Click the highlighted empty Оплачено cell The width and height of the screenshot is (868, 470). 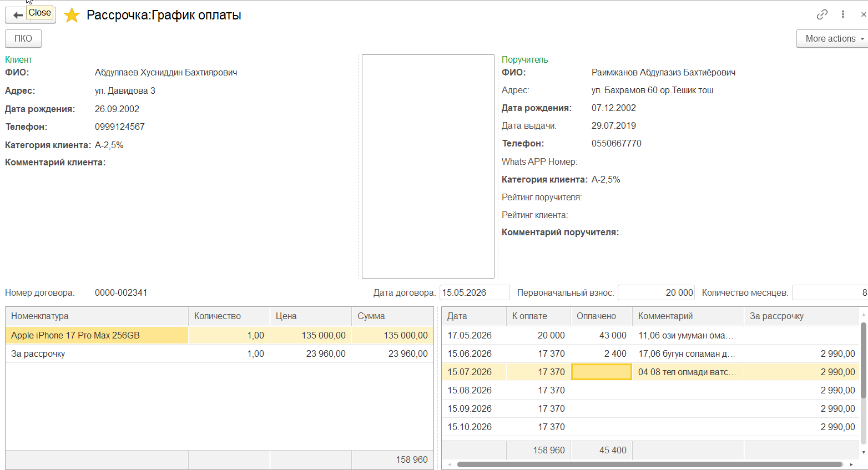point(602,372)
